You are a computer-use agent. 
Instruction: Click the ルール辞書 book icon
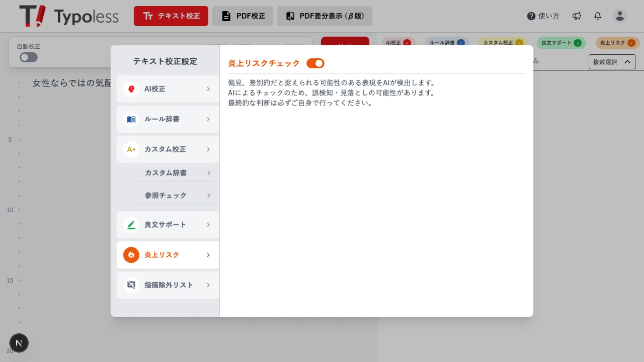pos(131,119)
